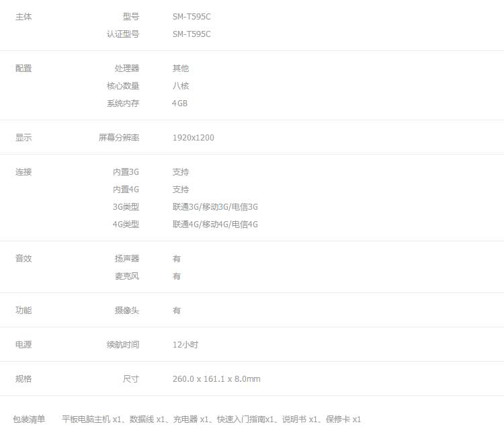
Task: Select the 摄像头 label
Action: pos(126,311)
